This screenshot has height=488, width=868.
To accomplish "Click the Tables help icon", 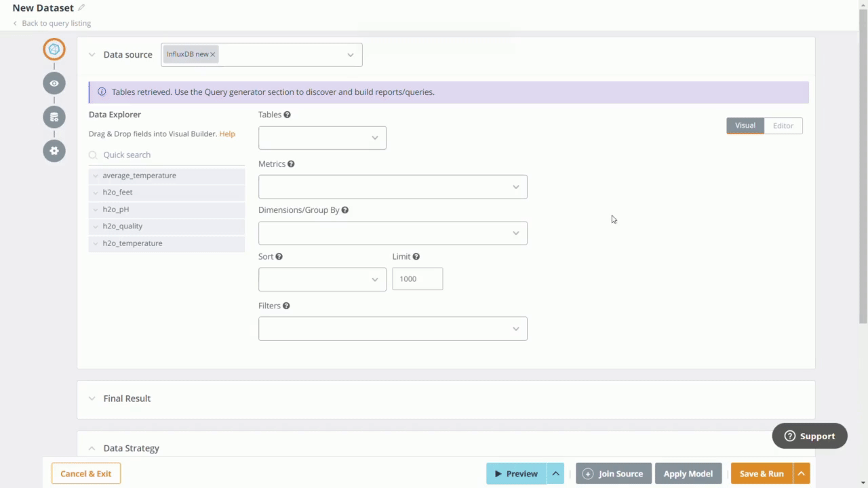I will (x=287, y=115).
